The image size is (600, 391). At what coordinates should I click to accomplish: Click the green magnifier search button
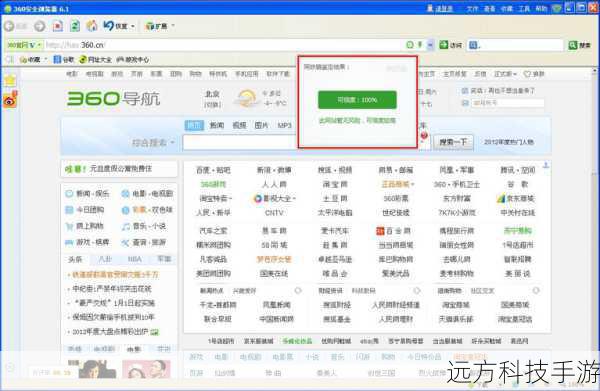tap(572, 45)
